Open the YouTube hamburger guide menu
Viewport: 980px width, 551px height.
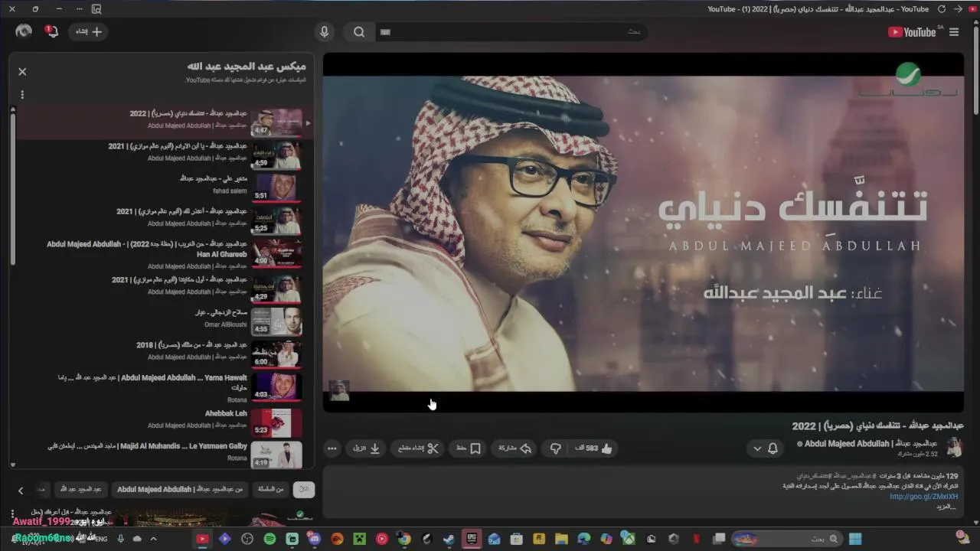coord(953,32)
